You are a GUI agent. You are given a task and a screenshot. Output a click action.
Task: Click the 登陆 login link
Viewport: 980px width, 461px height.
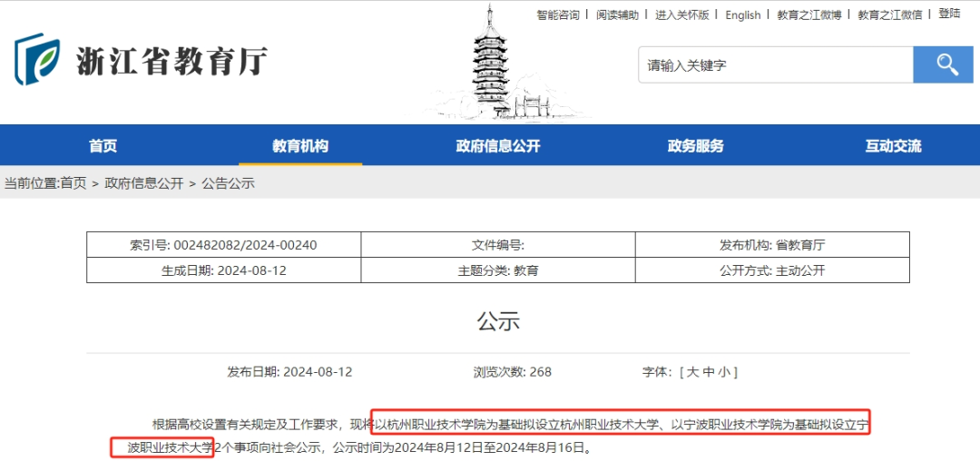pos(949,14)
